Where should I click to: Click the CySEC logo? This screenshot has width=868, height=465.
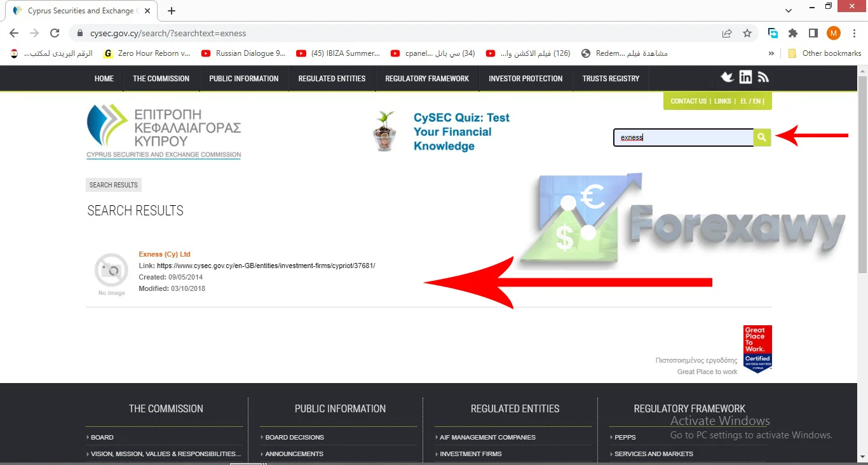tap(164, 131)
